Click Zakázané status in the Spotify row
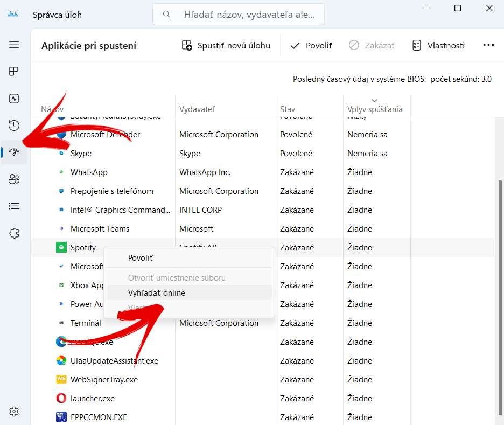Screen dimensions: 504x425 point(297,248)
